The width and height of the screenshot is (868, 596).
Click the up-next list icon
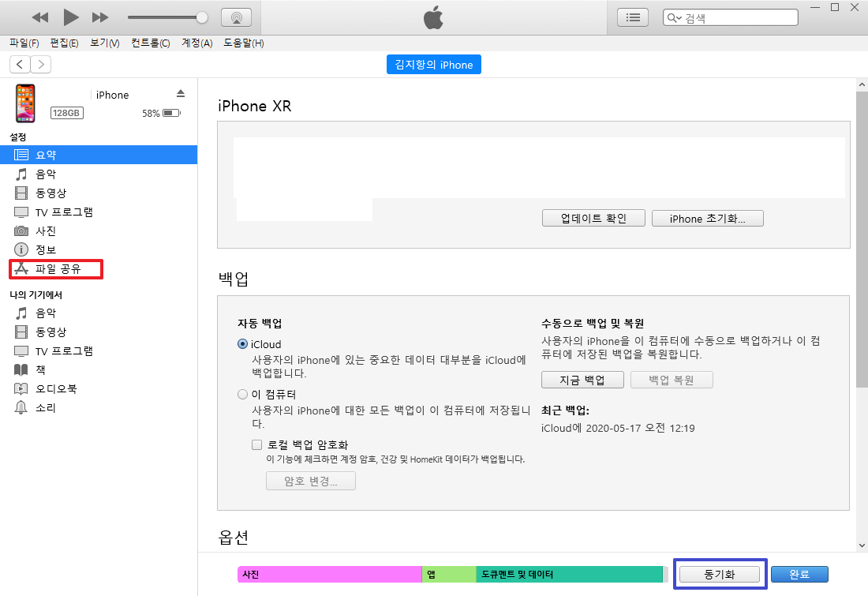pyautogui.click(x=632, y=17)
